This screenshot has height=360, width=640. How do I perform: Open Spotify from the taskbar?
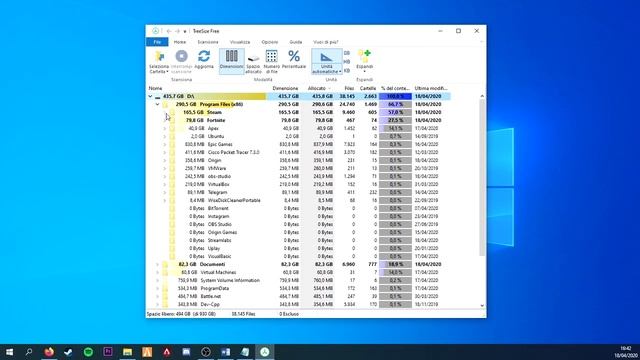pos(88,352)
